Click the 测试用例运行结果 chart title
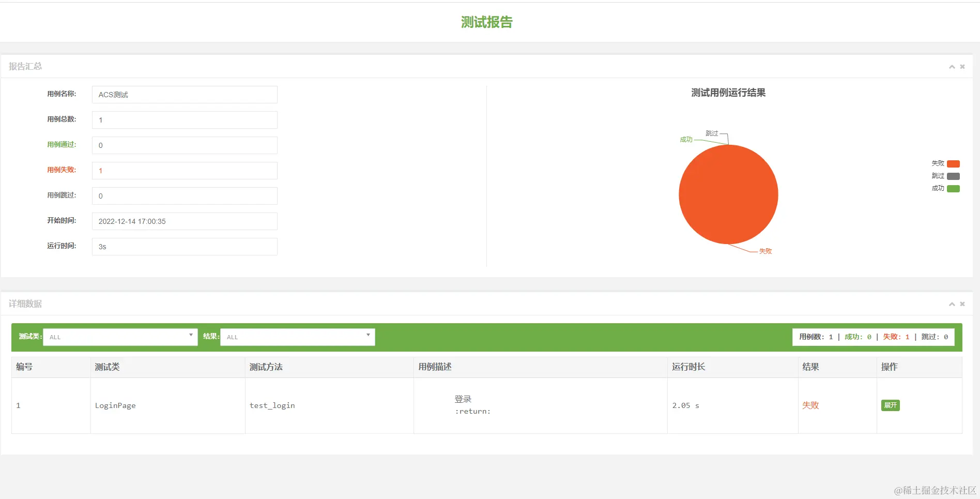Screen dimensions: 980x499 (728, 93)
